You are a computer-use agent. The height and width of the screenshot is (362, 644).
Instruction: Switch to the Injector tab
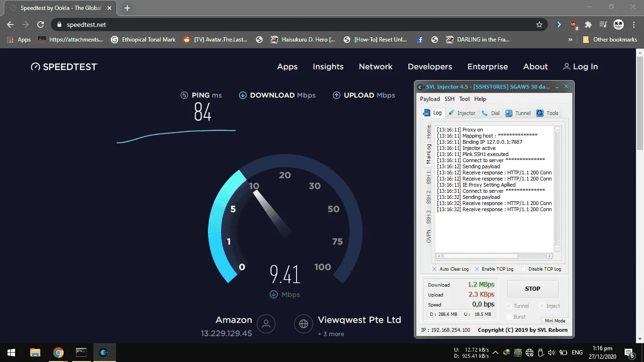click(x=462, y=113)
